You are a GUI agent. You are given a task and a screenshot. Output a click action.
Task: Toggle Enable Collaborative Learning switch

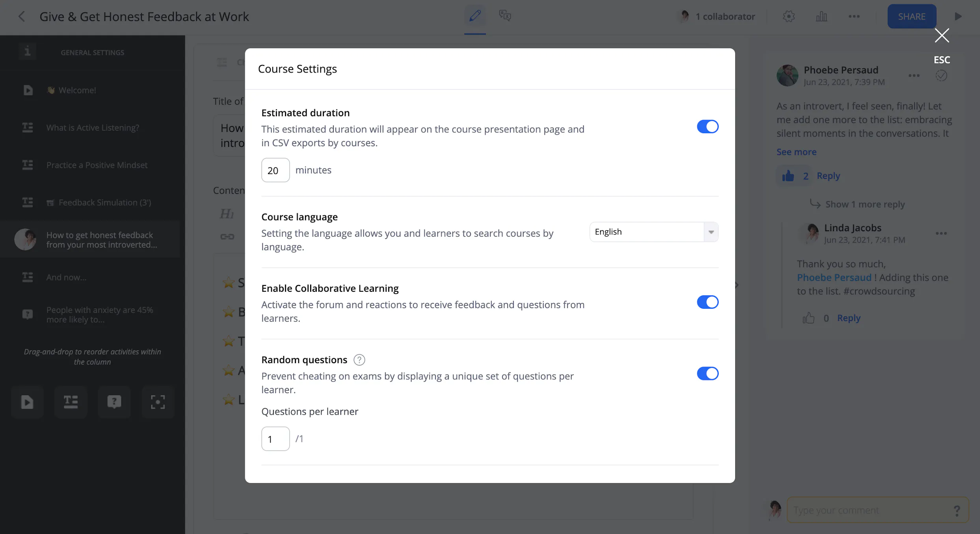707,302
